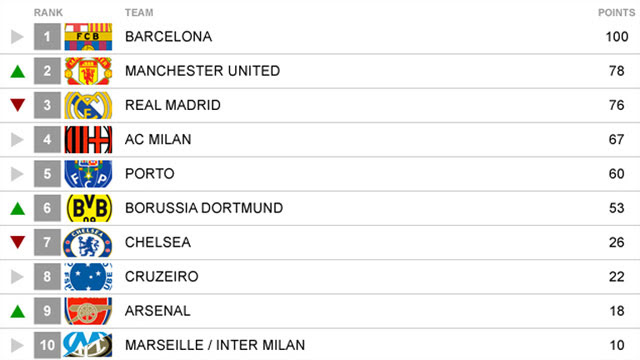Click the FC Porto crest logo
The width and height of the screenshot is (640, 360).
88,174
